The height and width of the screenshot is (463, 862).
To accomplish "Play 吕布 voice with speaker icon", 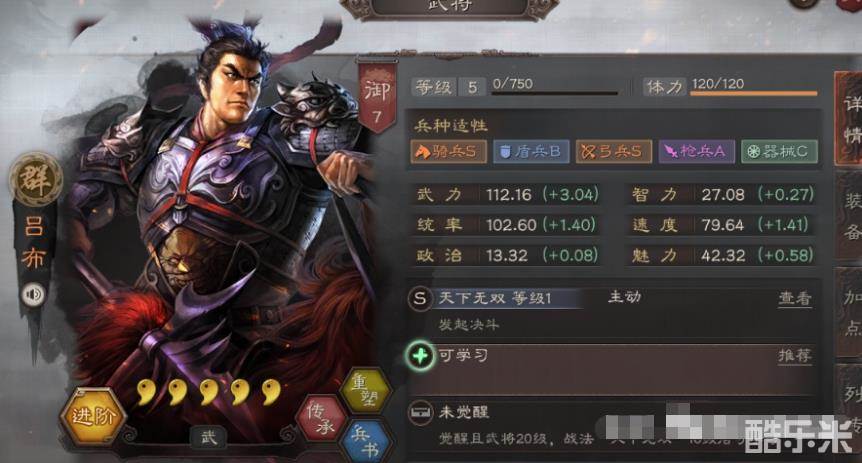I will tap(34, 295).
